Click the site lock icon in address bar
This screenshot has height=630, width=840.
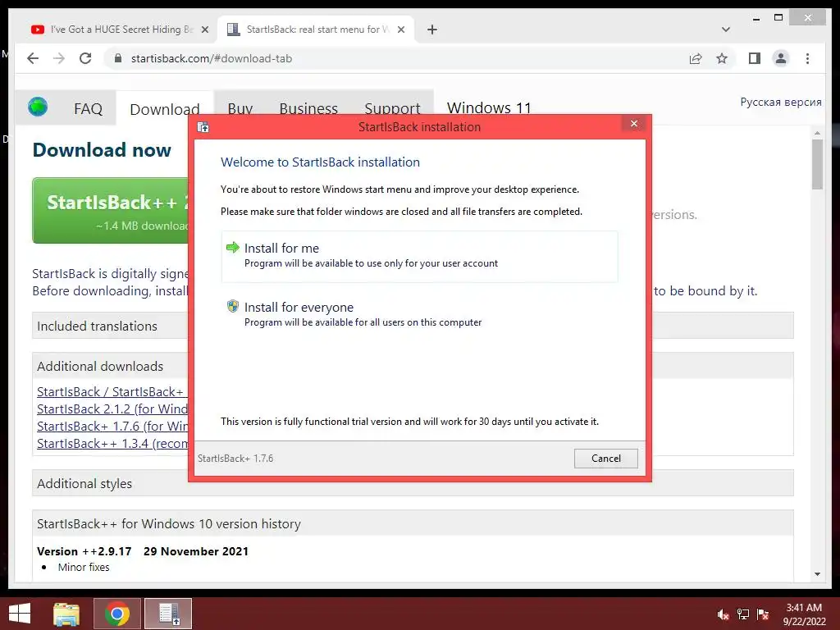click(x=118, y=58)
